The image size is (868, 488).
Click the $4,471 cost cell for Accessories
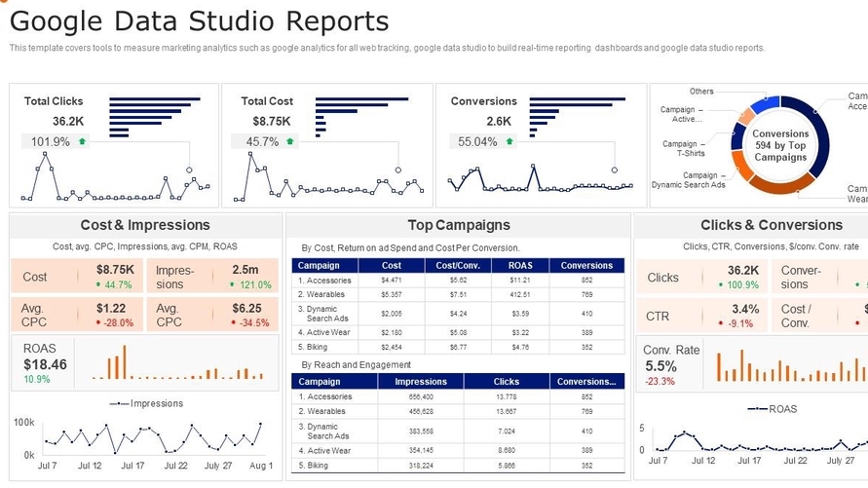coord(392,281)
